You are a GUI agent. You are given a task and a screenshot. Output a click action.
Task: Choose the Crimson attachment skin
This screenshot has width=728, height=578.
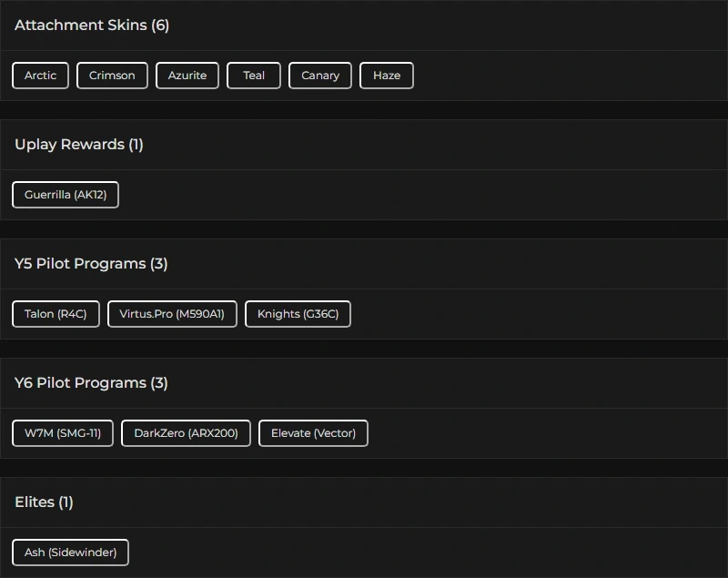click(x=112, y=76)
